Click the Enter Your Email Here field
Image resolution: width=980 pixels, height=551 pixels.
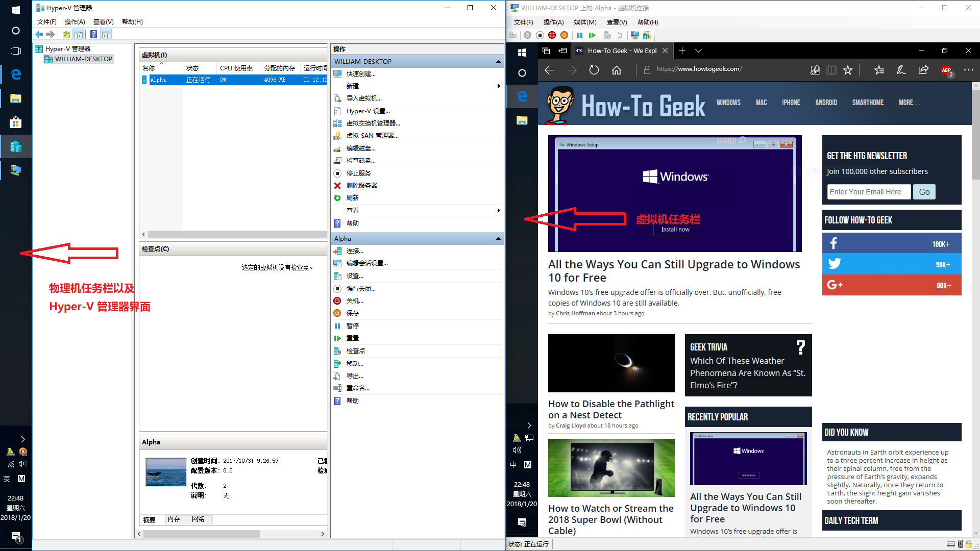click(869, 192)
